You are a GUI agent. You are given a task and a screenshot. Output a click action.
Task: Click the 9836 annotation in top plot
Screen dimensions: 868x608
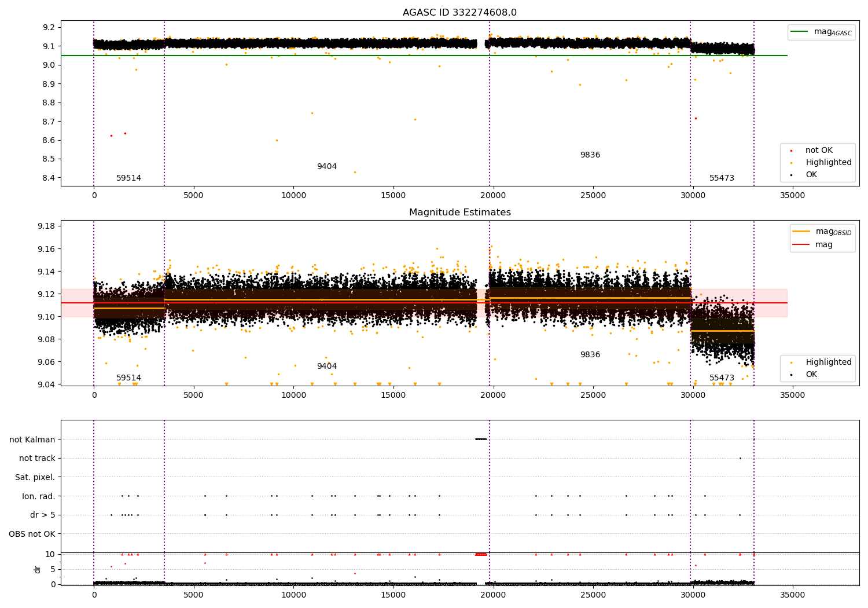click(x=590, y=155)
